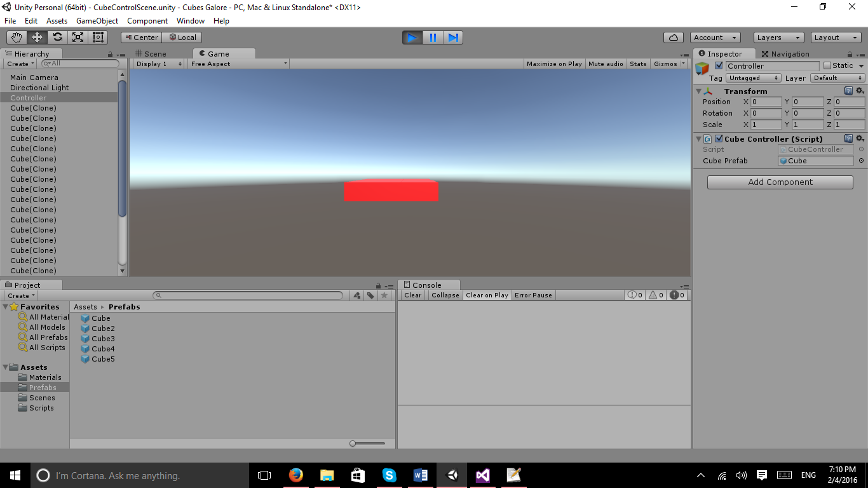Open the Component menu
Image resolution: width=868 pixels, height=488 pixels.
pos(147,21)
